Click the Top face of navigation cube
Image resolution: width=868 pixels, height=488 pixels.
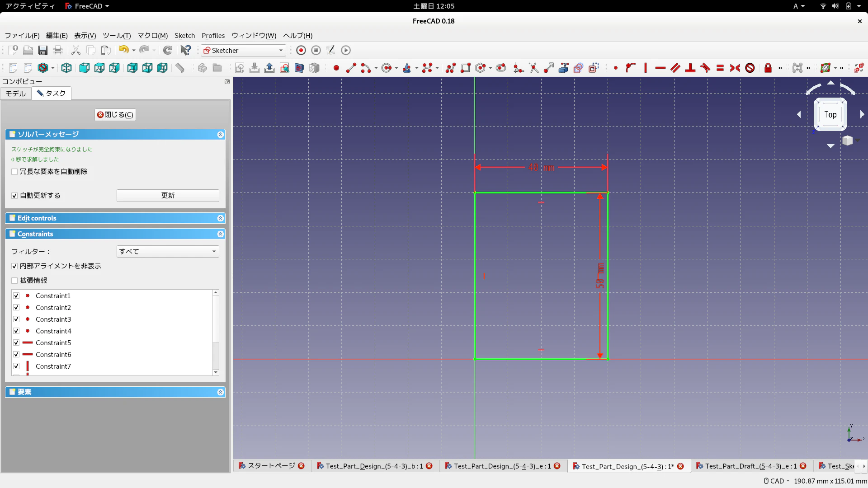830,115
